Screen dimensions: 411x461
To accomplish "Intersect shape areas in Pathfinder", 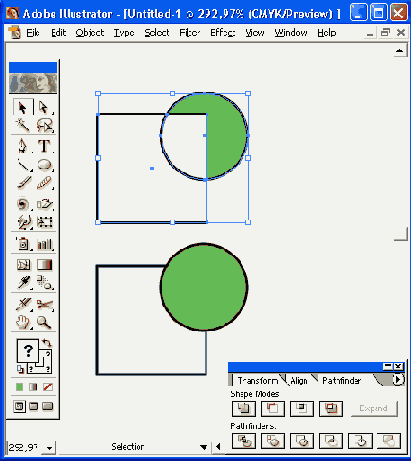I will point(302,409).
